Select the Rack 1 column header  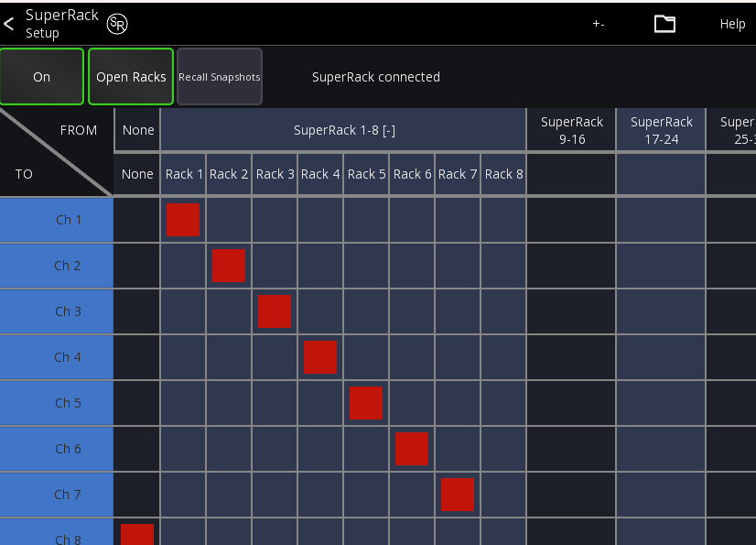(183, 174)
